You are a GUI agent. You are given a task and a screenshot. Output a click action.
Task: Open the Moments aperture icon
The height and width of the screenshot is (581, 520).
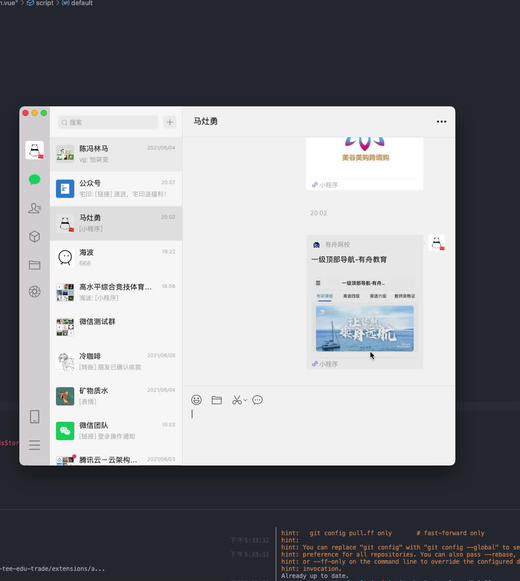click(34, 292)
